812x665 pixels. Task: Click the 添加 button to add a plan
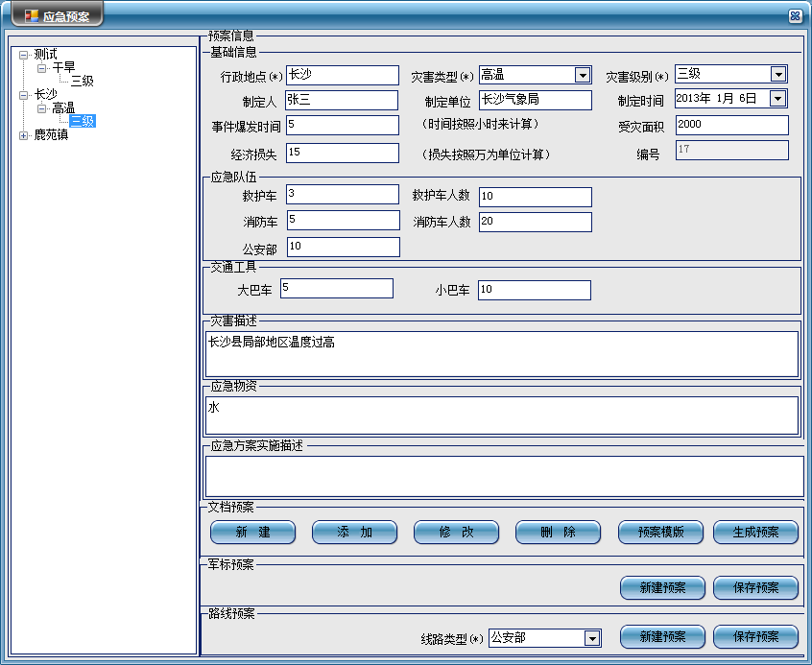pos(354,533)
